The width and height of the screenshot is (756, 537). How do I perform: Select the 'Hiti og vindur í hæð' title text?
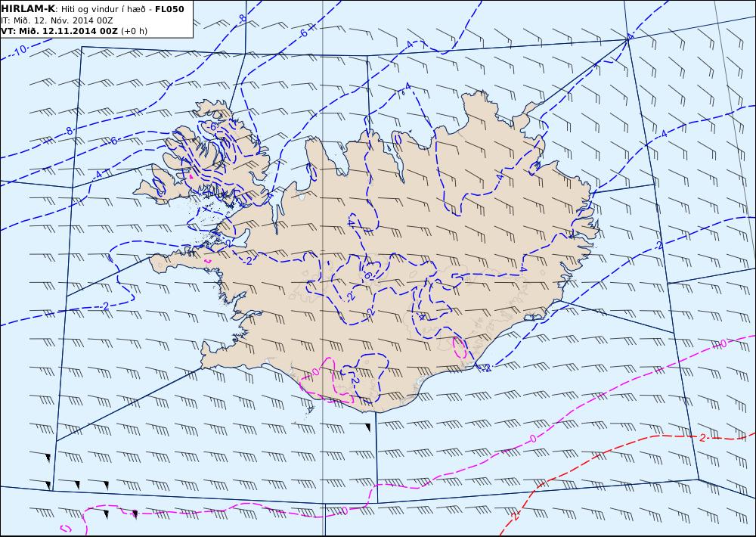click(x=103, y=9)
